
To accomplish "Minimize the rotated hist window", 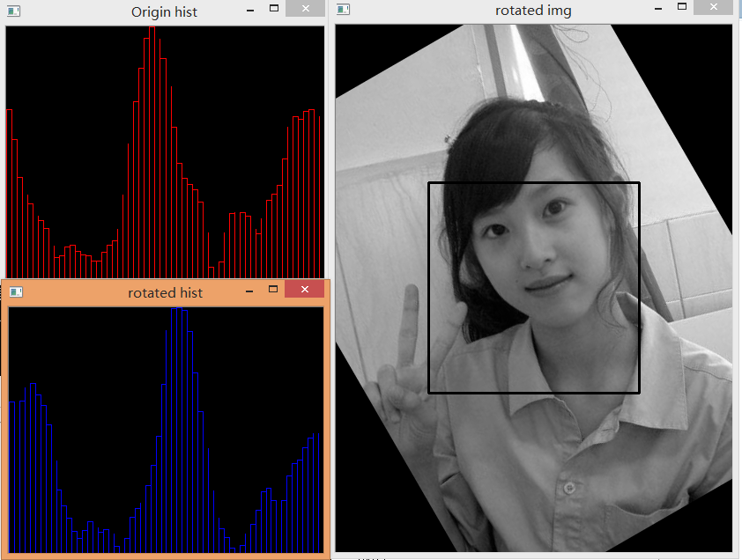I will point(250,291).
